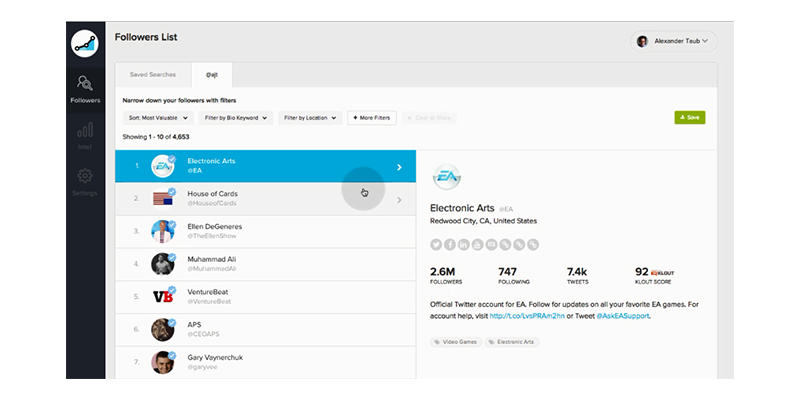Select the VentureBeat follower name
Image resolution: width=800 pixels, height=400 pixels.
click(x=208, y=292)
